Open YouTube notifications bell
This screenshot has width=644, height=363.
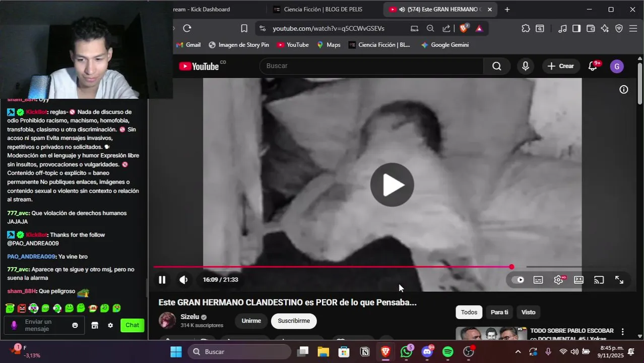[593, 66]
